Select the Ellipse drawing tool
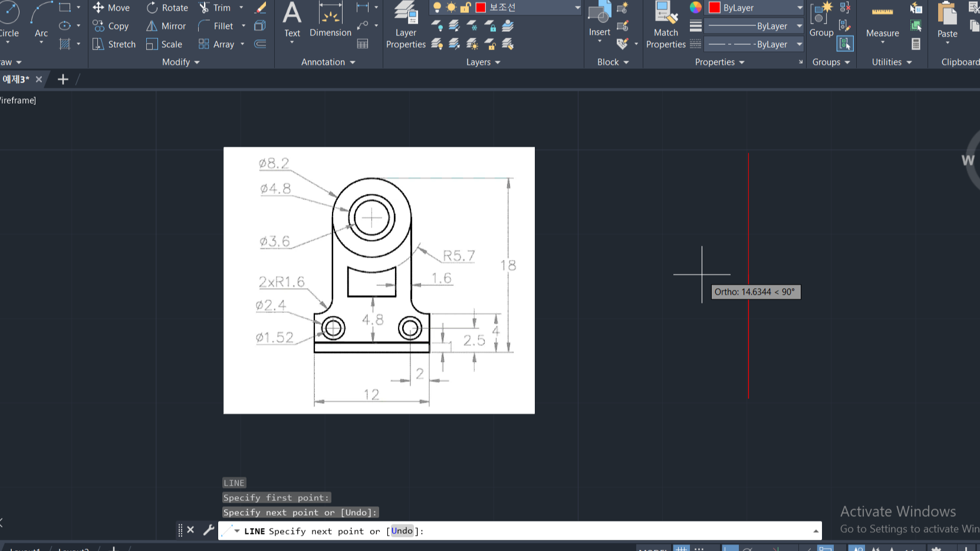 [65, 26]
